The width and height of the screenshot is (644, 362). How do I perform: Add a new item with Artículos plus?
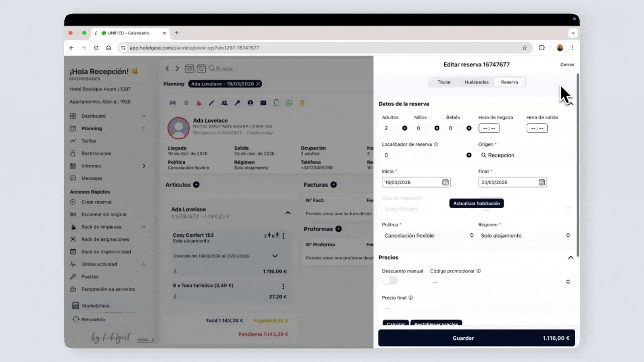[x=196, y=185]
